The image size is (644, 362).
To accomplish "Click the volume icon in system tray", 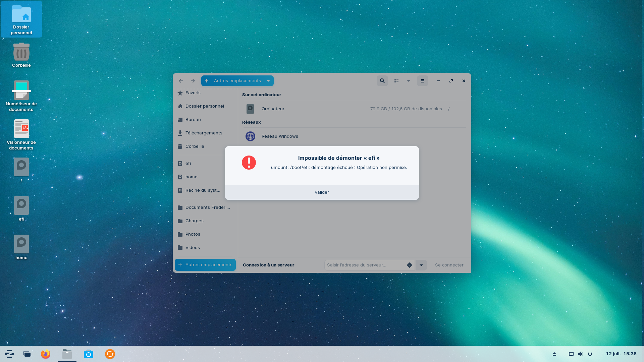I will 581,354.
